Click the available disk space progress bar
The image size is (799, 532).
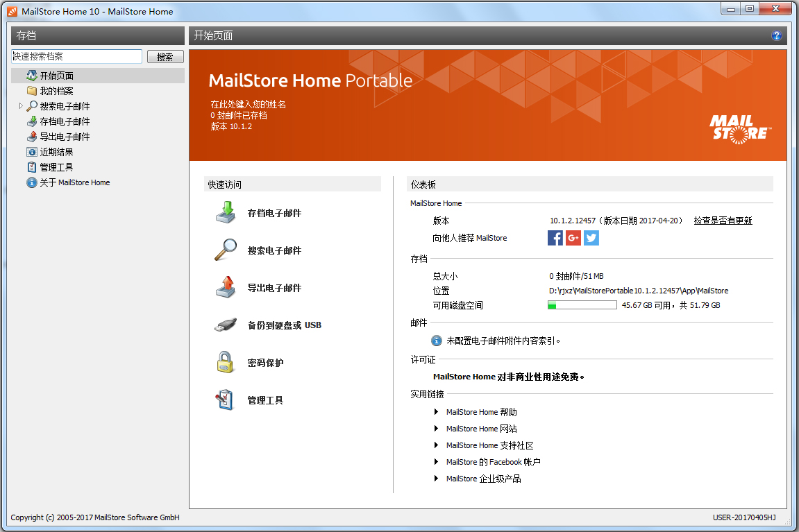click(x=582, y=305)
